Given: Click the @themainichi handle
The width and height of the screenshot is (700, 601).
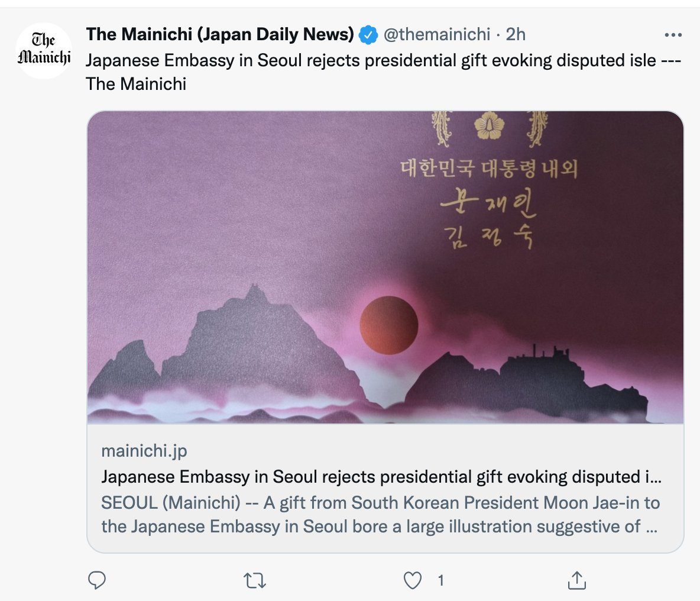Looking at the screenshot, I should 437,35.
